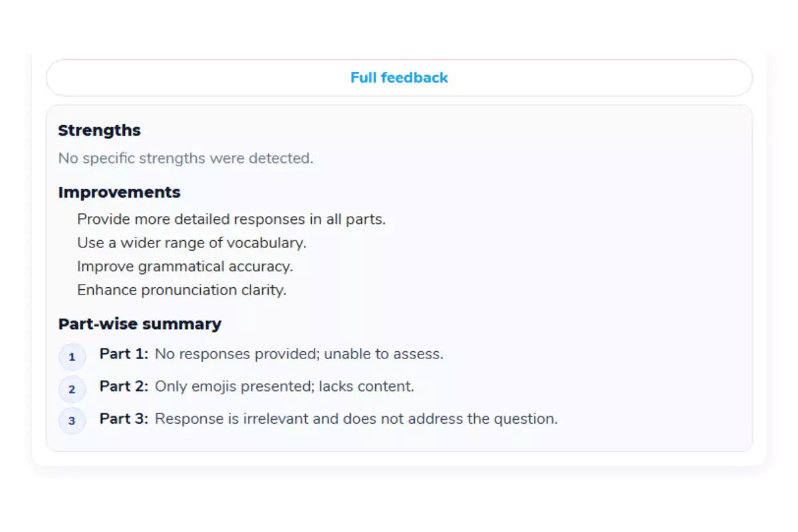Click the Part 2 number badge
This screenshot has height=532, width=798.
72,390
